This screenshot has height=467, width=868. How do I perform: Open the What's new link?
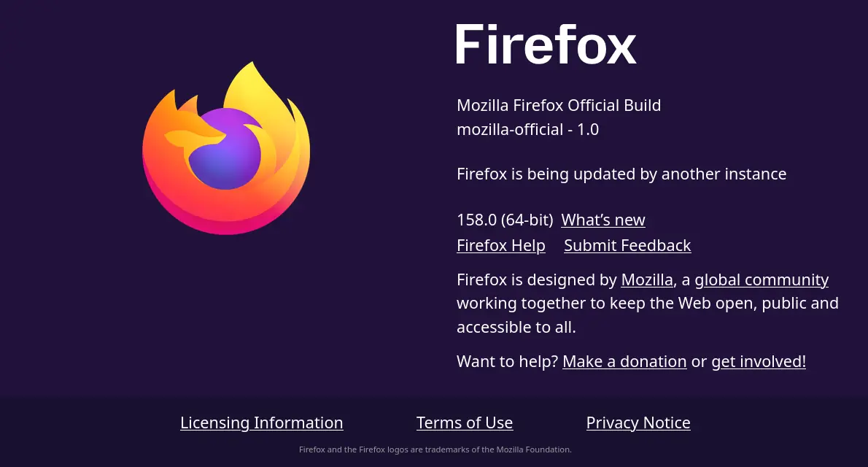pyautogui.click(x=602, y=220)
